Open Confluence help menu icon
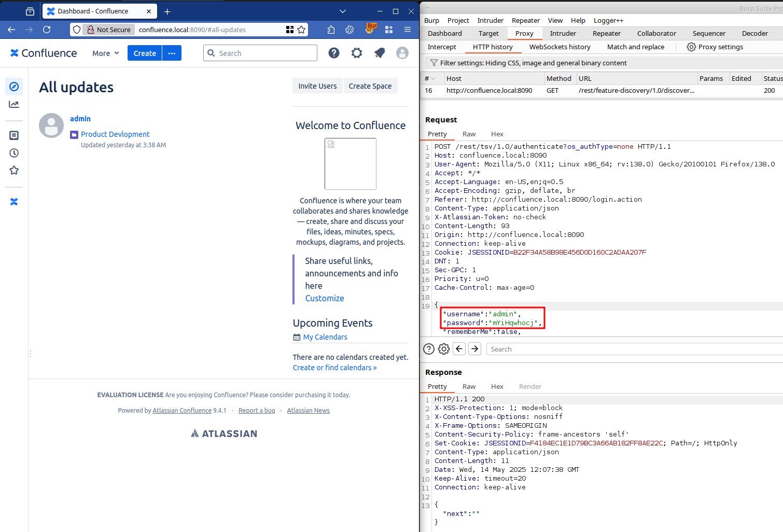 [334, 53]
